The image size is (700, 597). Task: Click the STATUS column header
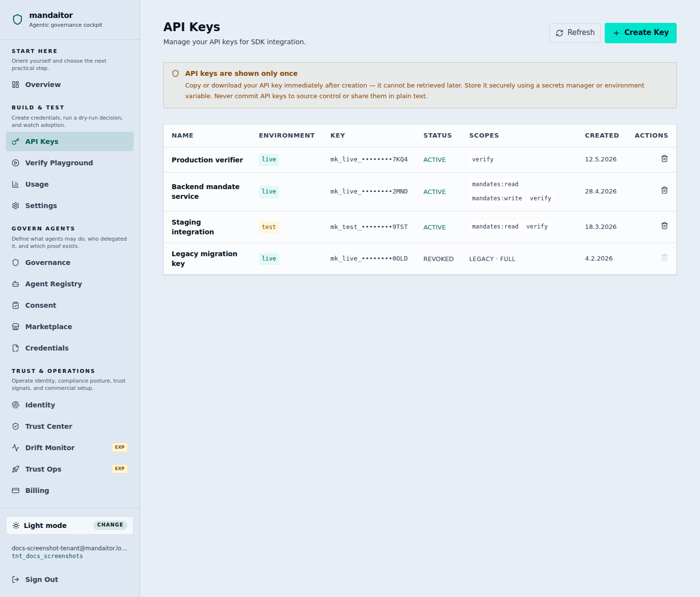(x=437, y=136)
